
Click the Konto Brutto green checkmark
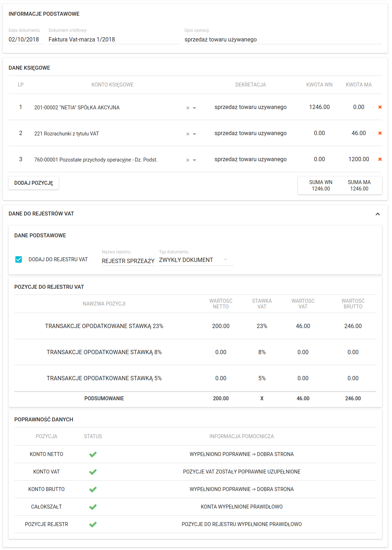pyautogui.click(x=93, y=490)
